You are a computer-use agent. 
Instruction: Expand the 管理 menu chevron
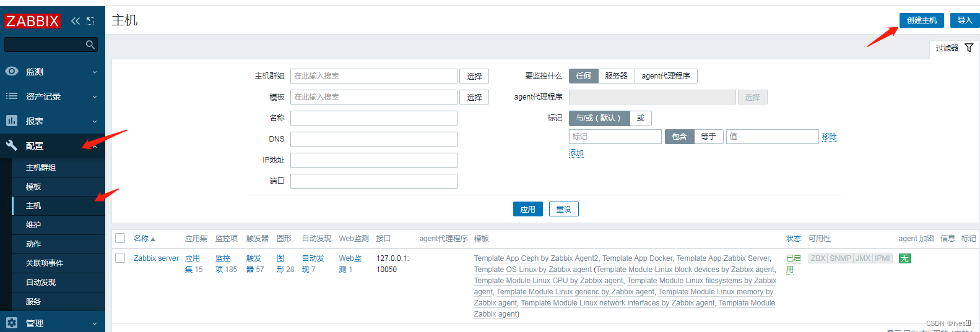[95, 324]
